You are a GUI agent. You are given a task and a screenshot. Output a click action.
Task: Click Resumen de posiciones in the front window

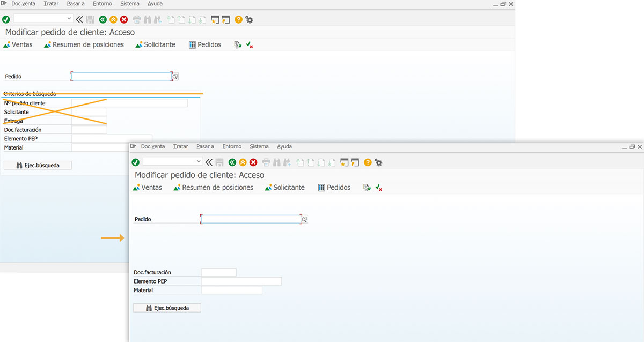pos(213,188)
